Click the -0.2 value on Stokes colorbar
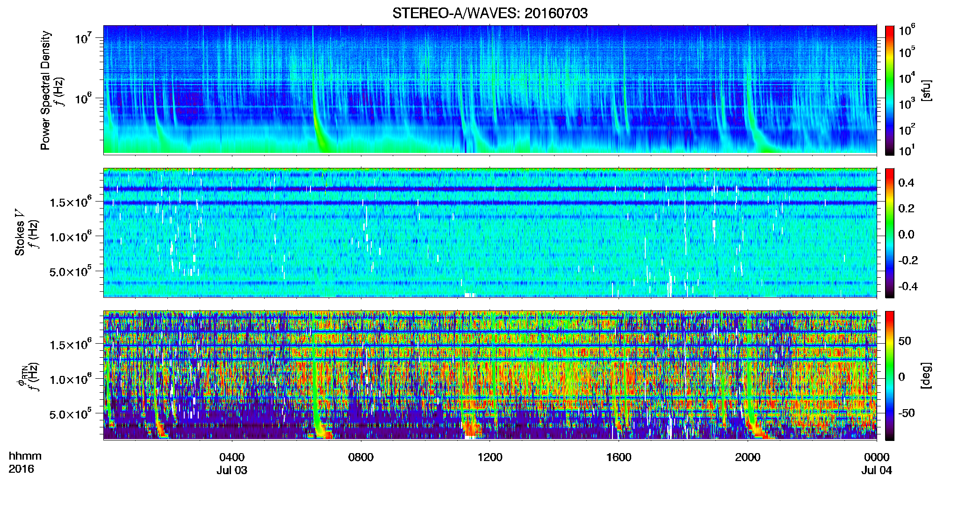This screenshot has width=980, height=505. 908,260
